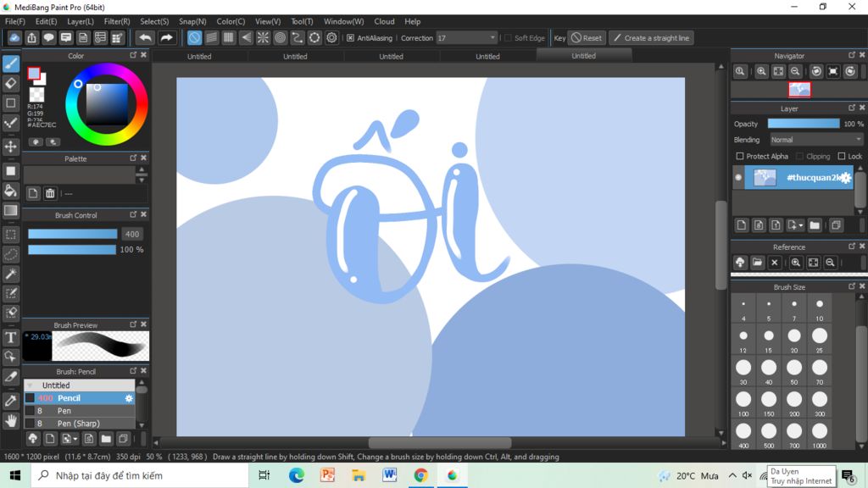Viewport: 868px width, 488px height.
Task: Open the add brush dropdown arrow
Action: click(75, 440)
